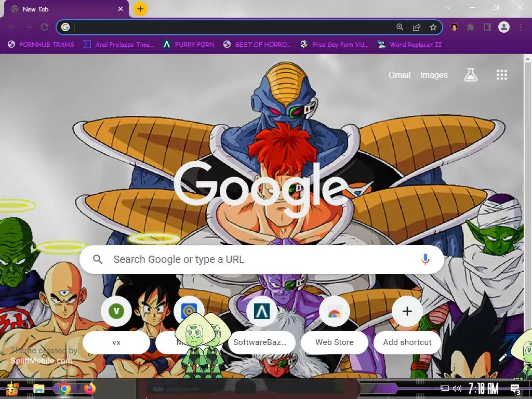Open the notification center icon

click(516, 389)
